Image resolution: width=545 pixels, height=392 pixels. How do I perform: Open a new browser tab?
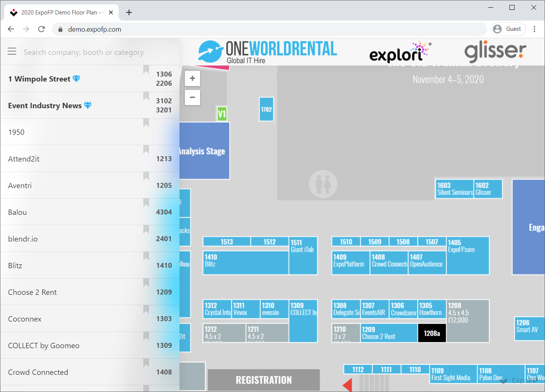129,13
